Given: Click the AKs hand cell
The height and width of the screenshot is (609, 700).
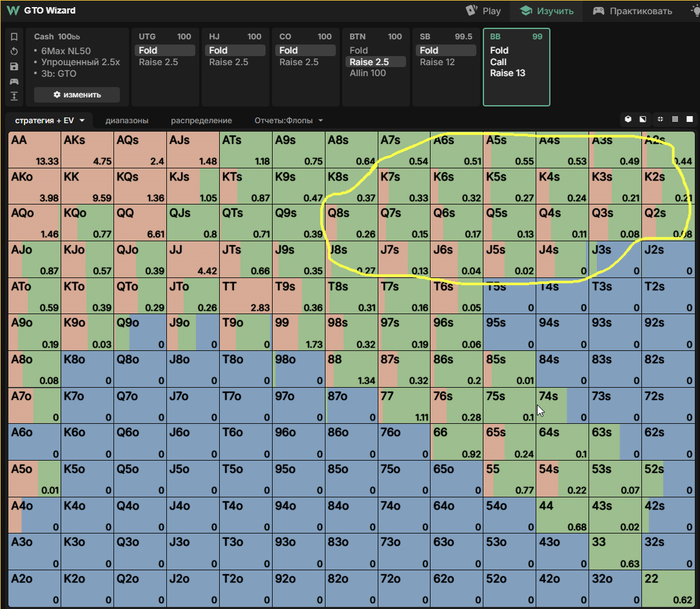Looking at the screenshot, I should [87, 150].
